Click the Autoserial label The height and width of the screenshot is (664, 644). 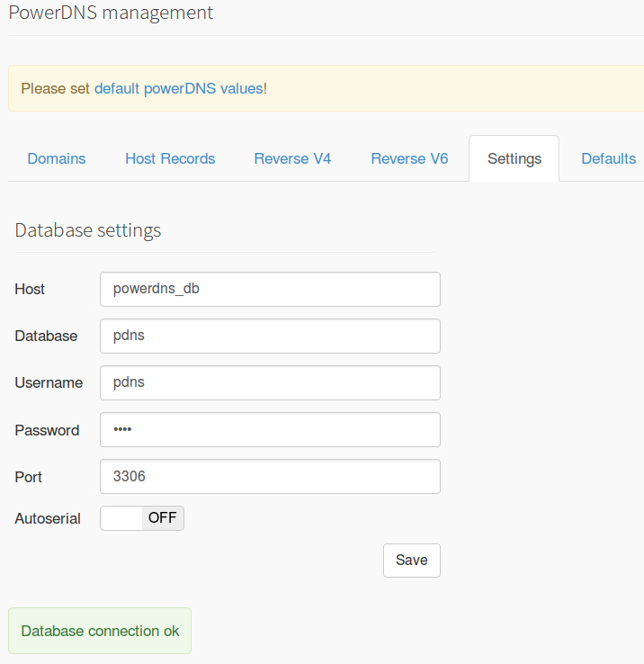pyautogui.click(x=48, y=519)
